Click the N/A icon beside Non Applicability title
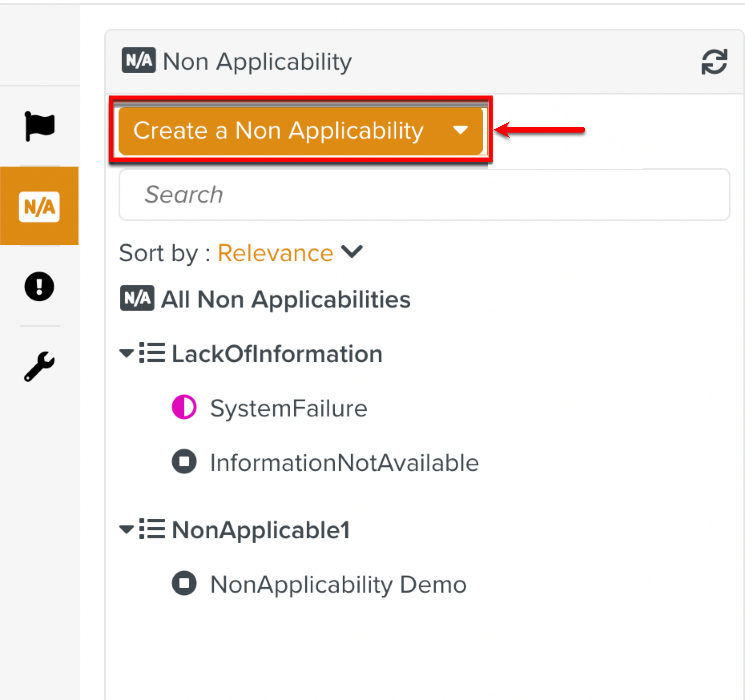 click(139, 60)
